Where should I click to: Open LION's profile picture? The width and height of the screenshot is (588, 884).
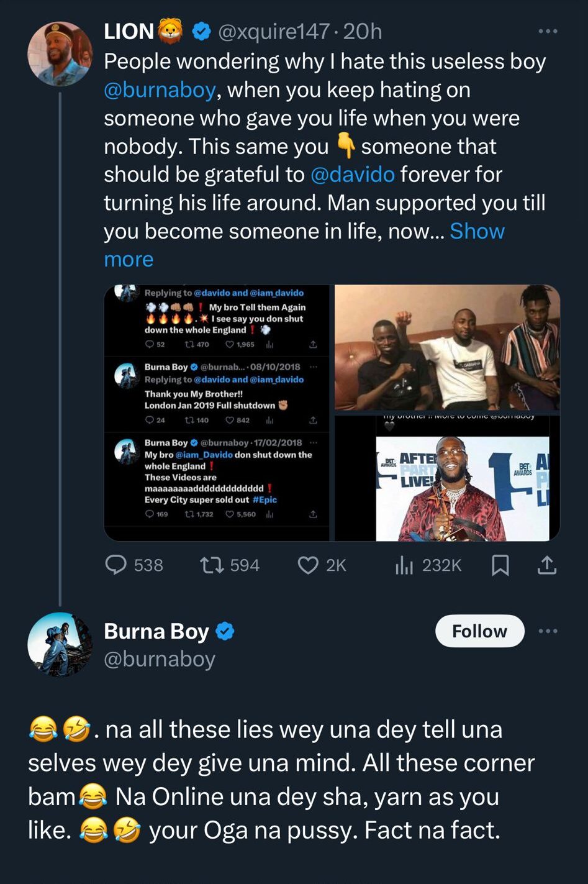pos(60,54)
